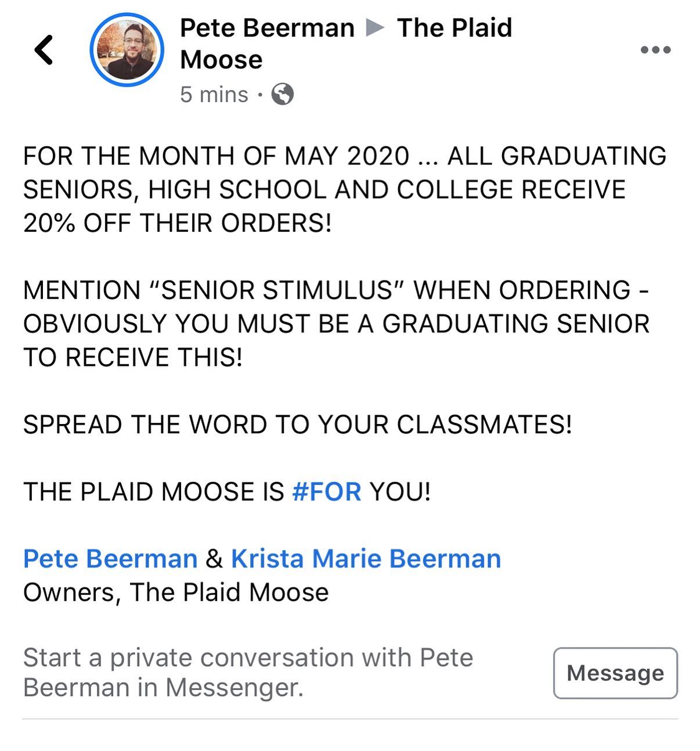Open the #FOR hashtag link
Screen dimensions: 700x751
327,492
